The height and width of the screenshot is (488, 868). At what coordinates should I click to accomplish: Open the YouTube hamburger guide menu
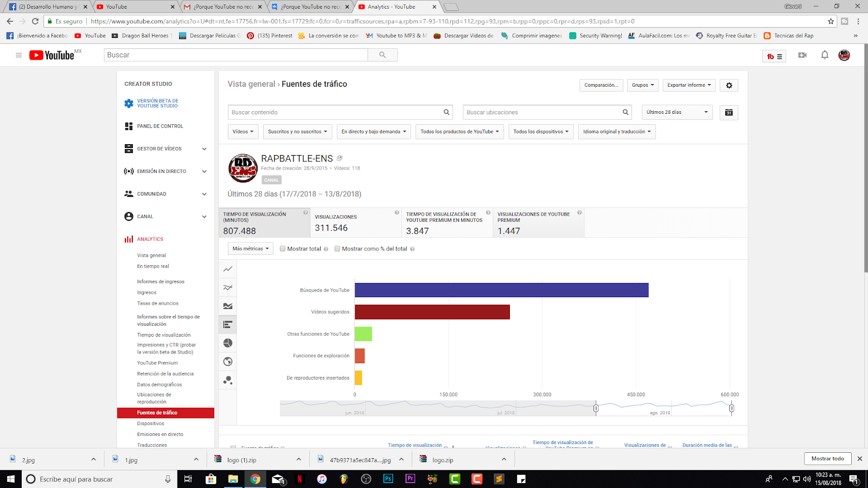18,55
